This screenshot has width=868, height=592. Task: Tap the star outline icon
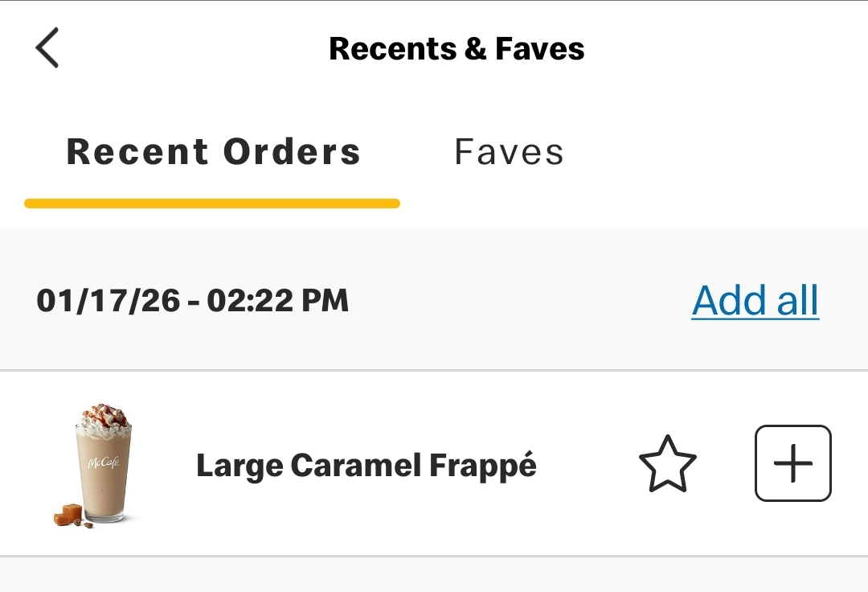click(667, 464)
